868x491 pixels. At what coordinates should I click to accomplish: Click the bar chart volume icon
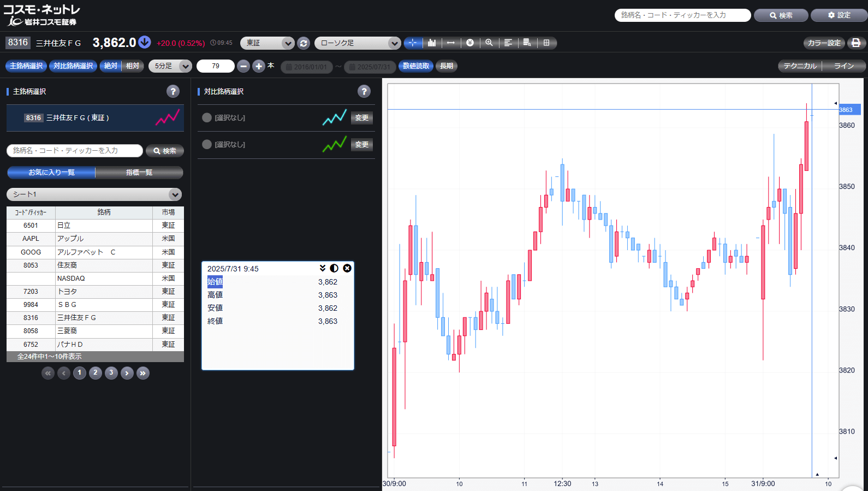pos(432,43)
